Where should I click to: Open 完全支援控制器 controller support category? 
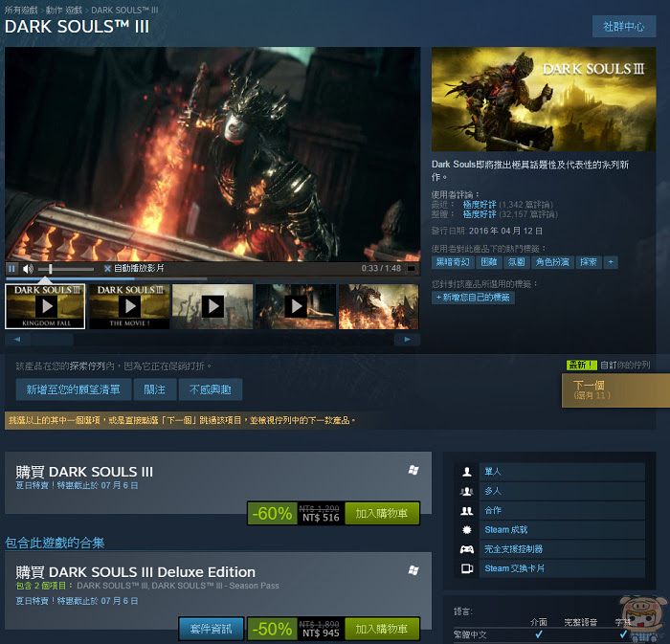562,548
